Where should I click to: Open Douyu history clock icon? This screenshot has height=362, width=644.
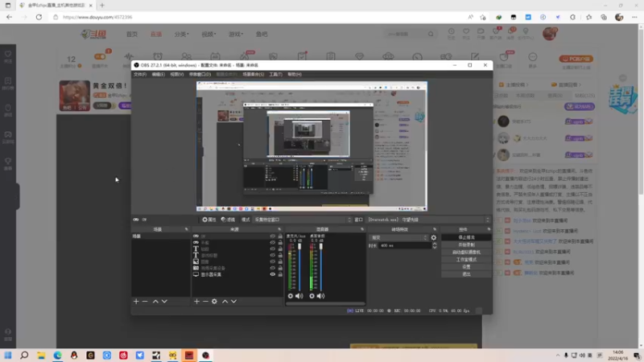[x=451, y=33]
